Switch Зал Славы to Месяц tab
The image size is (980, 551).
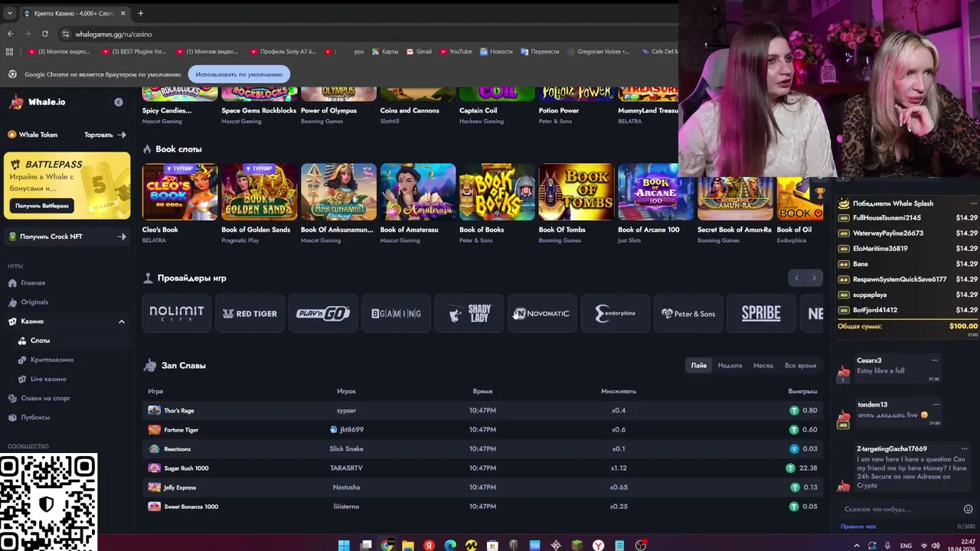(763, 366)
